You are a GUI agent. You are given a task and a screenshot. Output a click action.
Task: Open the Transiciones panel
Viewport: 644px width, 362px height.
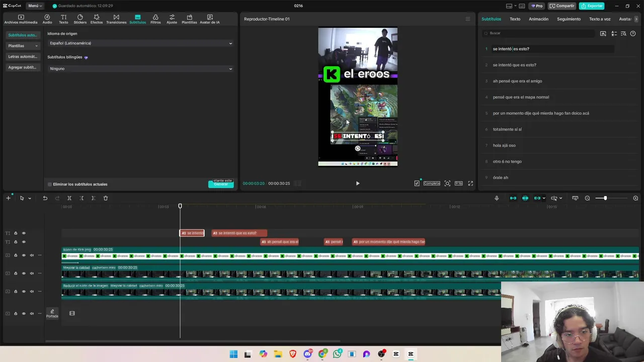pyautogui.click(x=116, y=19)
